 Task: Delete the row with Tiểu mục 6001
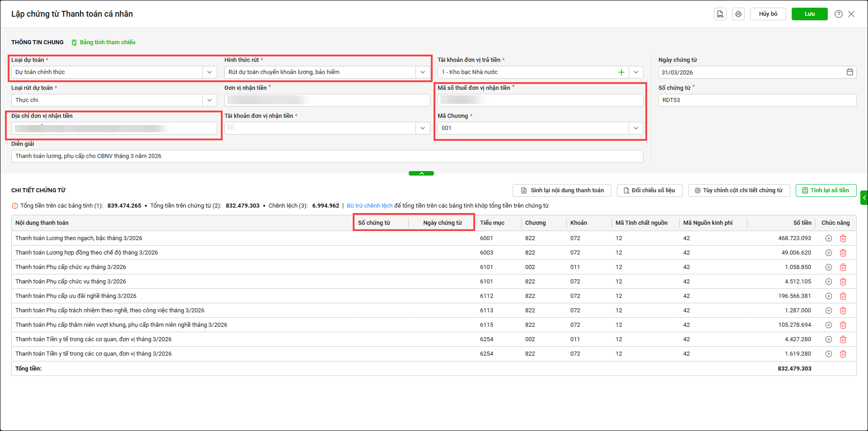coord(843,238)
